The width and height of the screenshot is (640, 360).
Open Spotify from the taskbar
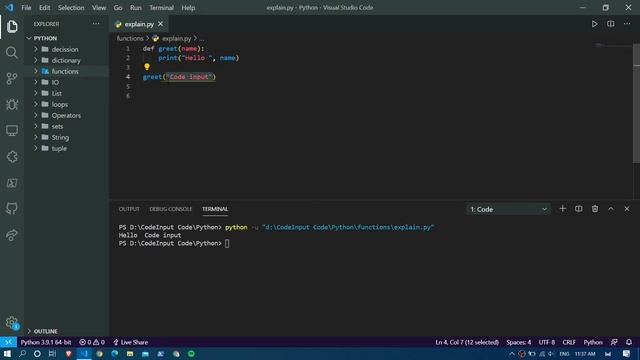191,354
